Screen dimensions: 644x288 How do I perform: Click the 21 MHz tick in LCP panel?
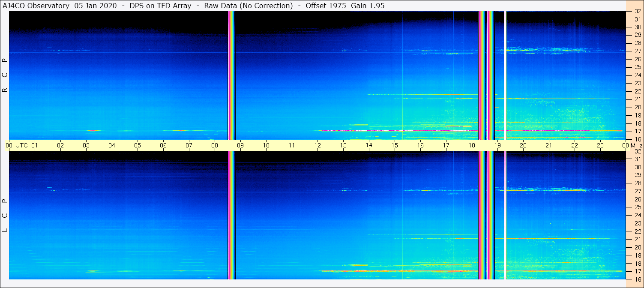click(x=638, y=239)
